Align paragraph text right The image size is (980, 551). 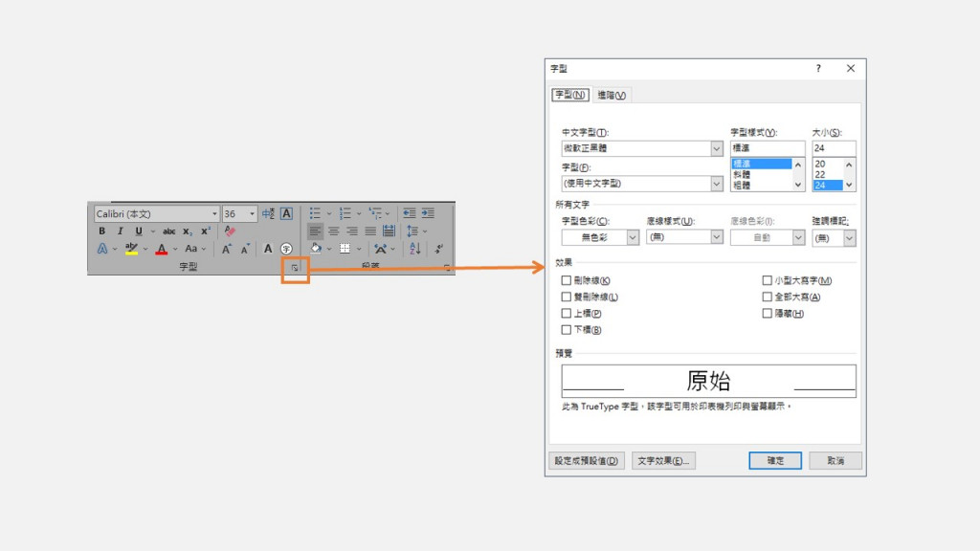(x=352, y=231)
